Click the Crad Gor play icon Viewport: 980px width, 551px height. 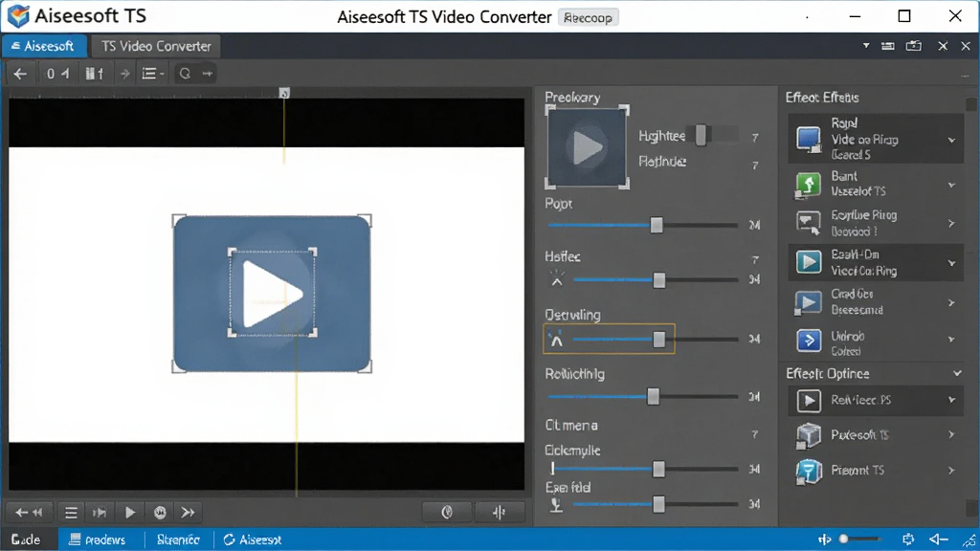(808, 303)
